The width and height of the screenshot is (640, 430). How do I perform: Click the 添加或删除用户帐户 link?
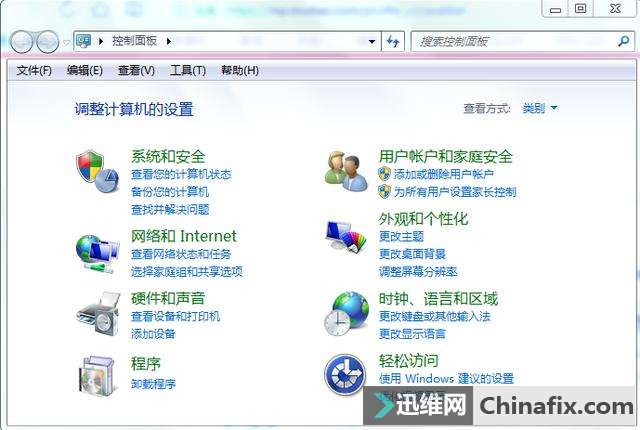click(x=444, y=174)
